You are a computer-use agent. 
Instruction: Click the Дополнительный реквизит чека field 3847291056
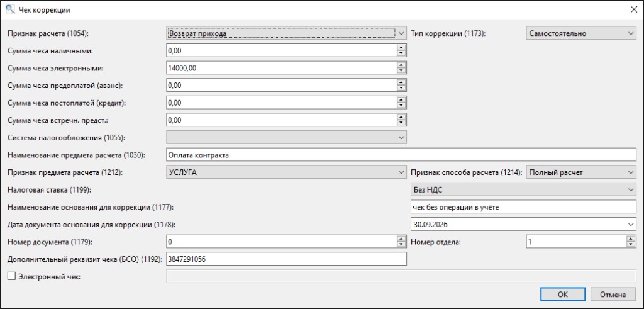[x=286, y=259]
